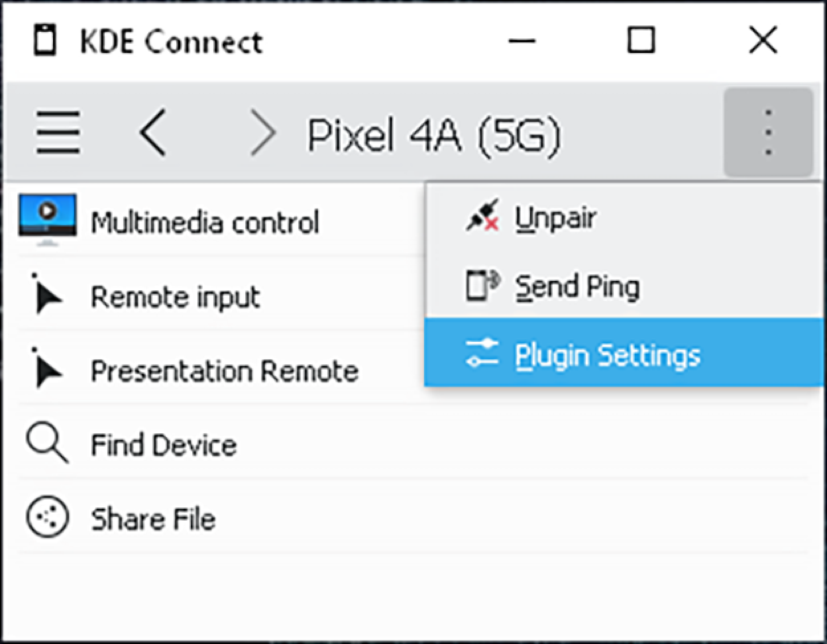
Task: Click the three-dot overflow menu button
Action: click(768, 133)
